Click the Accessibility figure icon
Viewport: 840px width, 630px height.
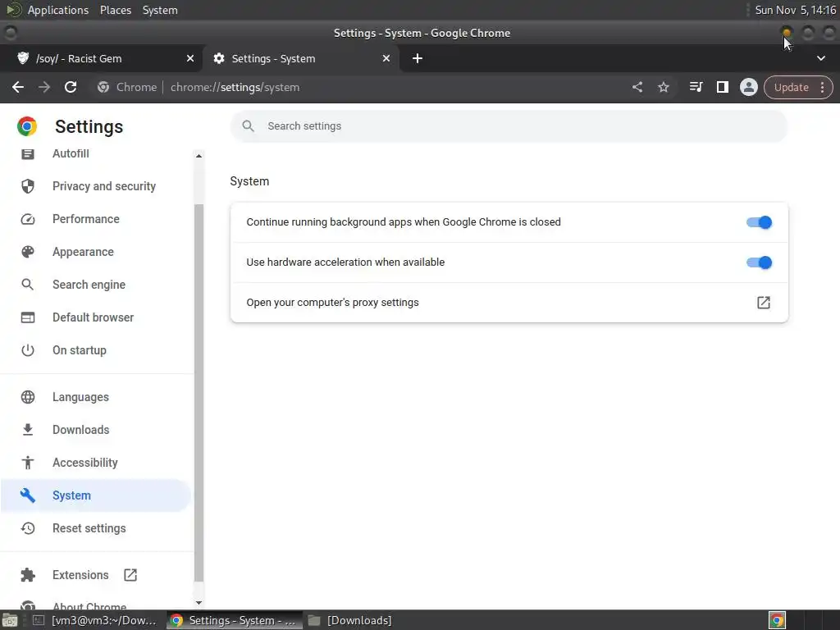pyautogui.click(x=28, y=463)
